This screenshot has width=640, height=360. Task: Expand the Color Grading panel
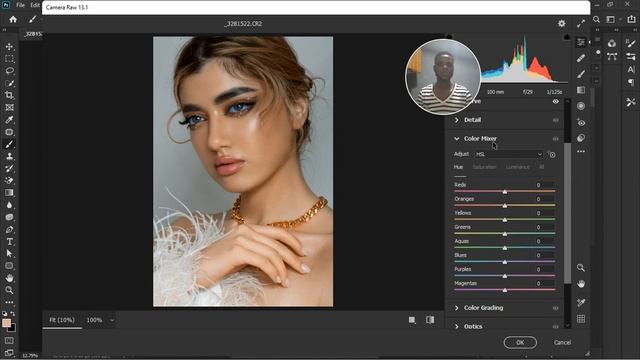457,308
